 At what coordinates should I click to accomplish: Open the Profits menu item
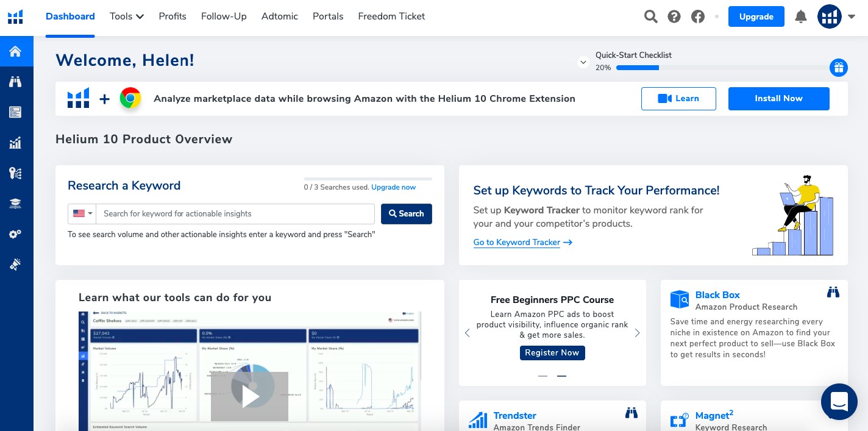coord(173,16)
